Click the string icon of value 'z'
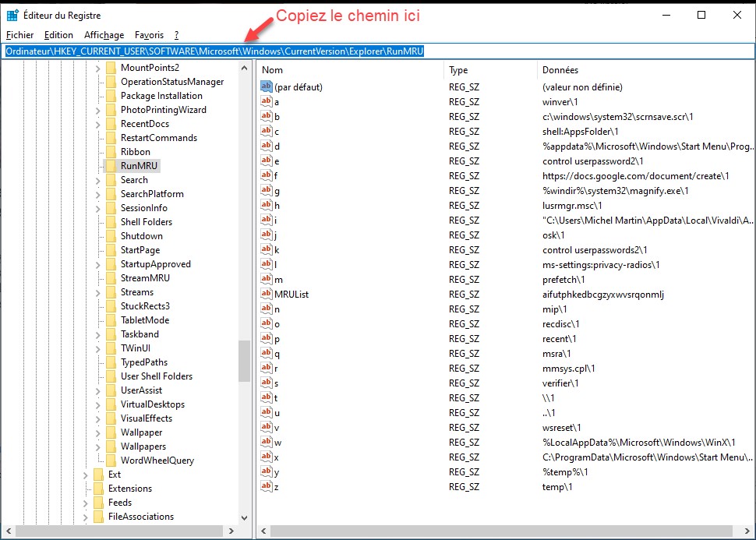Viewport: 756px width, 540px height. click(x=266, y=487)
